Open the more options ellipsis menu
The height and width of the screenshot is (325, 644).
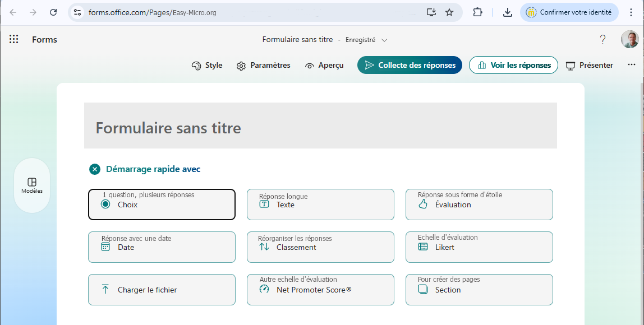click(632, 65)
